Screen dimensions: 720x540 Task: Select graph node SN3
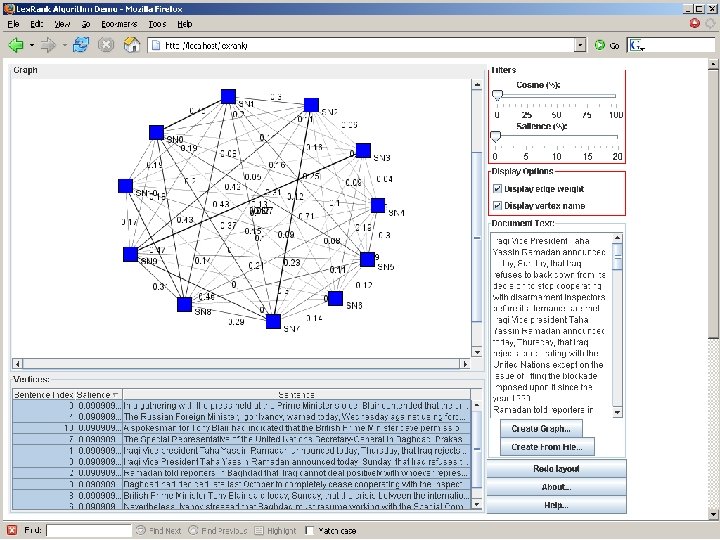click(x=363, y=150)
